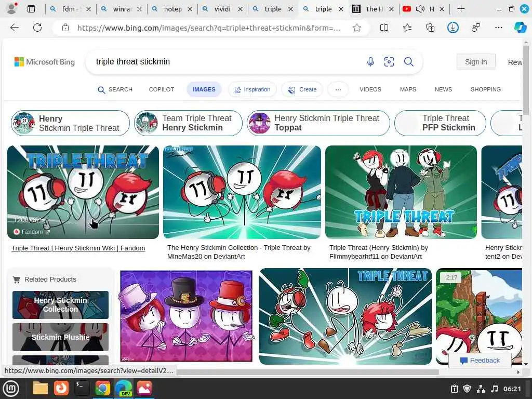Open Stickmin Plushie related product
The height and width of the screenshot is (399, 532).
pos(60,337)
